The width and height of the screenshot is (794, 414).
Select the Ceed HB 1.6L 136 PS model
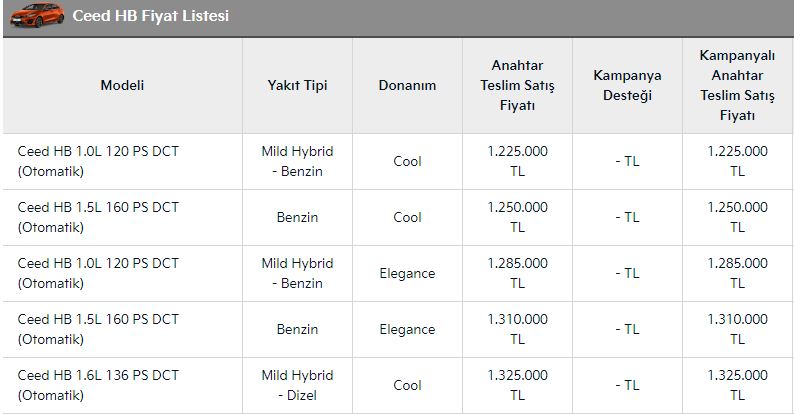click(x=98, y=385)
